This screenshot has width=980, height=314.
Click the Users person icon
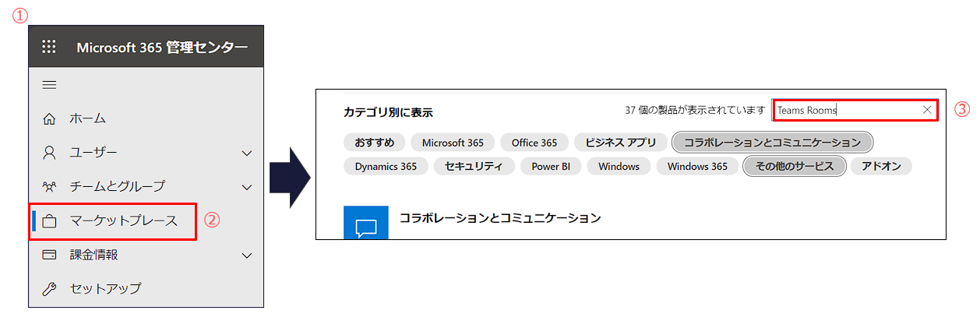(49, 153)
